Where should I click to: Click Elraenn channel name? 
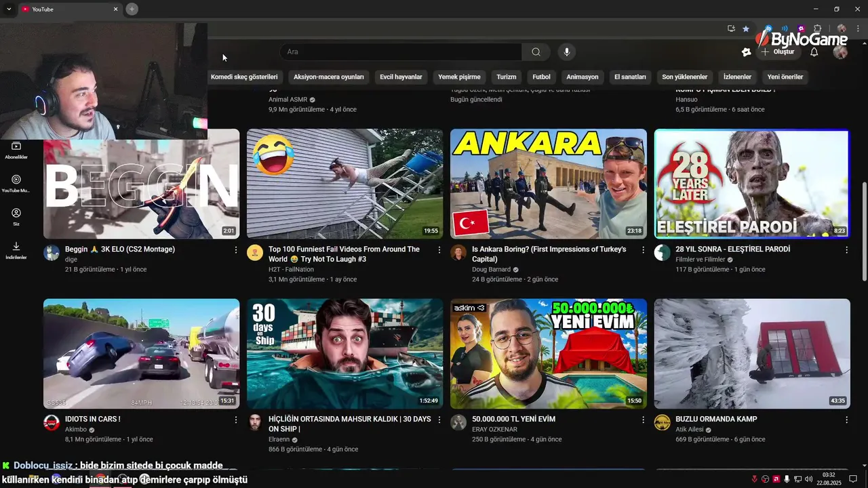[279, 439]
